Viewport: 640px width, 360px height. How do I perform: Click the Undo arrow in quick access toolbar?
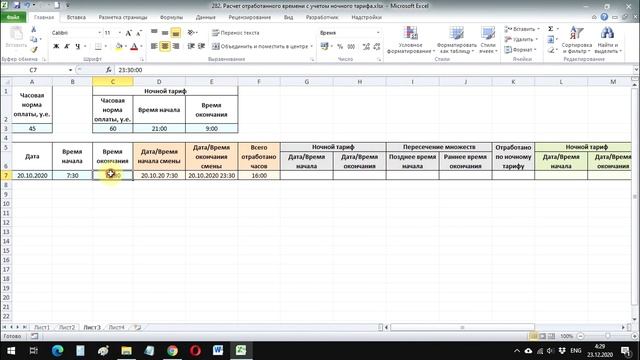click(27, 6)
